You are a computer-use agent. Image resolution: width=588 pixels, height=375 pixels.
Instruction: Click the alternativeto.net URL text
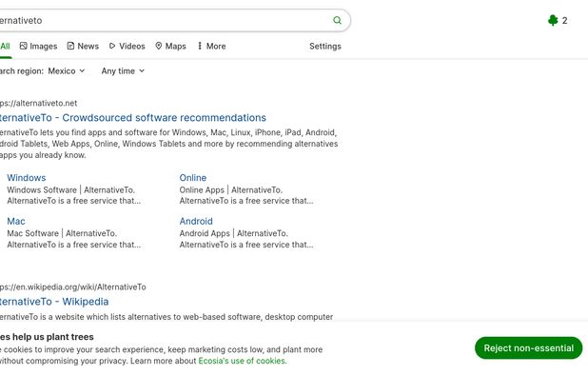coord(39,103)
